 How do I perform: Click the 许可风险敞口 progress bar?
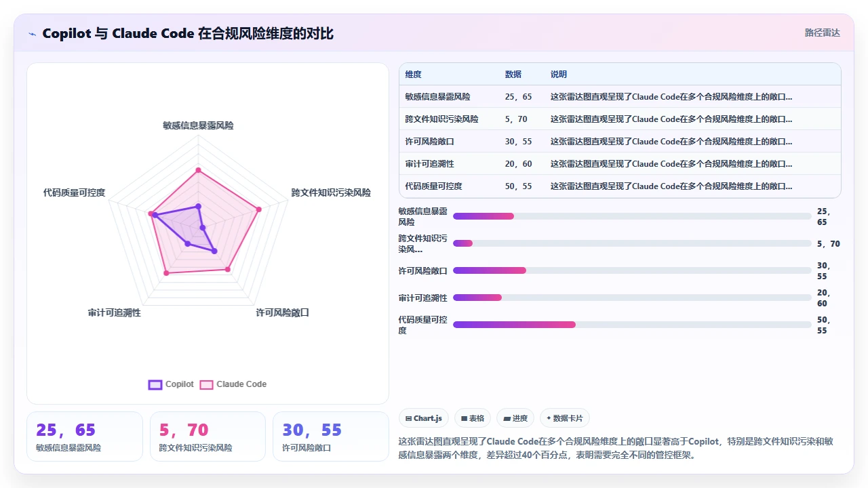[x=632, y=270]
